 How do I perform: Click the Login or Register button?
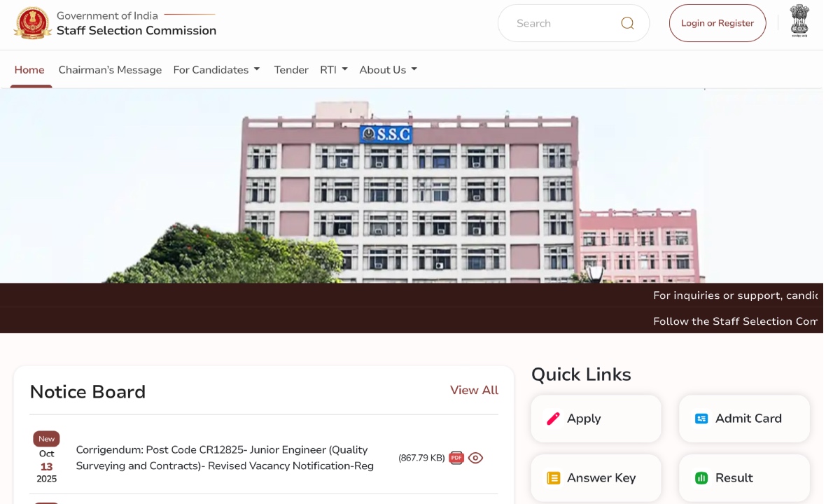point(717,23)
